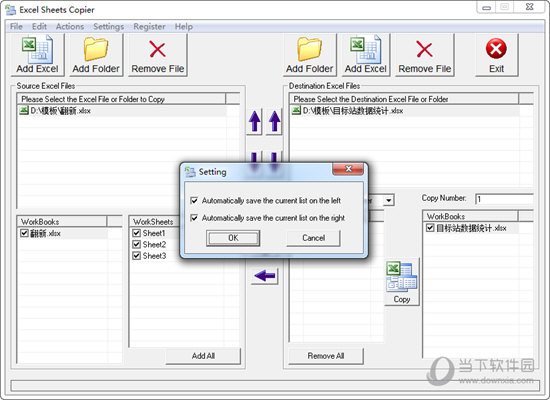
Task: Click the Setting dialog title icon
Action: (190, 172)
